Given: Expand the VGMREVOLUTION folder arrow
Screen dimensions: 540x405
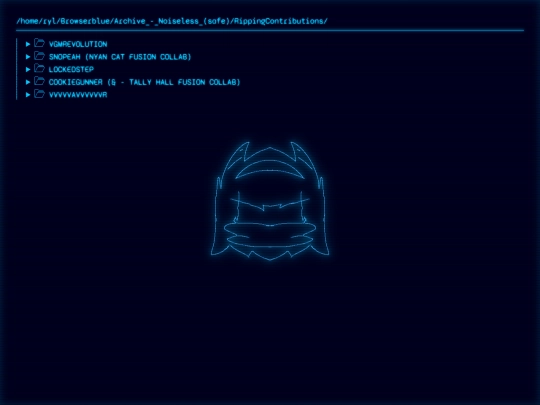Looking at the screenshot, I should click(28, 44).
